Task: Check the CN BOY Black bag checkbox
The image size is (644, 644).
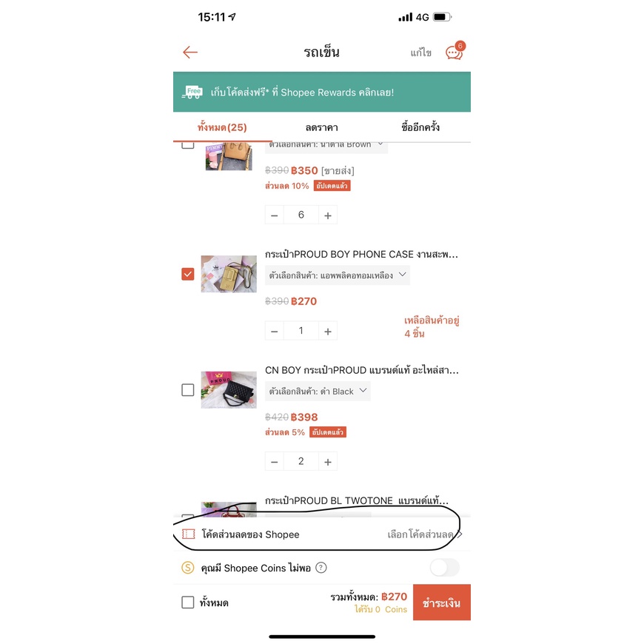Action: tap(188, 390)
